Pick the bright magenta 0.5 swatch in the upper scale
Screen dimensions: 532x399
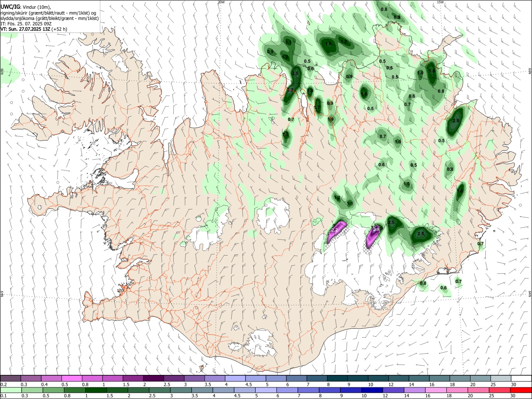tap(71, 378)
